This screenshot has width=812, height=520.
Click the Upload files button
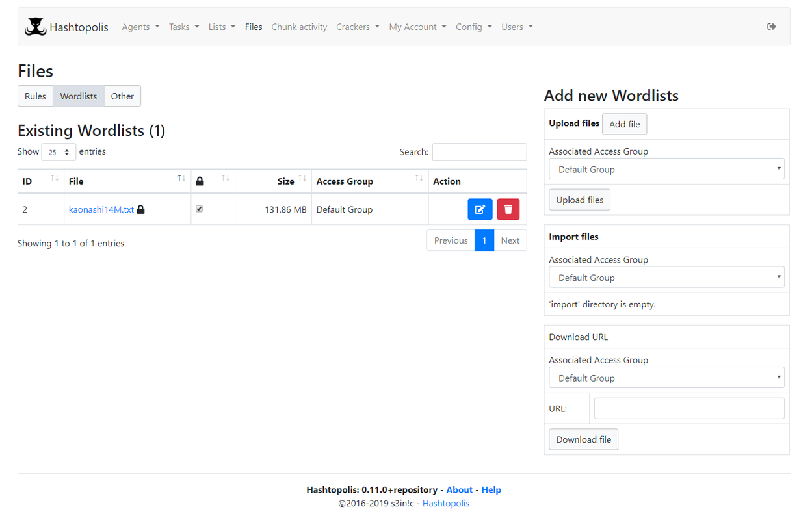pos(579,200)
